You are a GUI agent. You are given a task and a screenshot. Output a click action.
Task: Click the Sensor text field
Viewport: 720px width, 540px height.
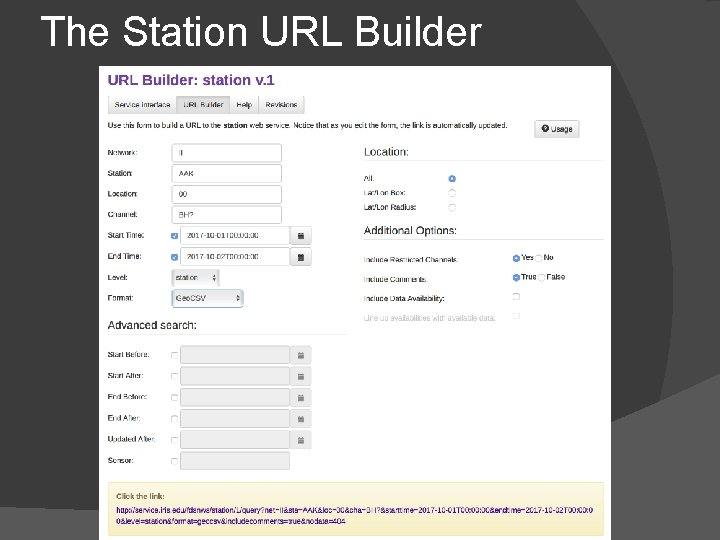tap(235, 461)
